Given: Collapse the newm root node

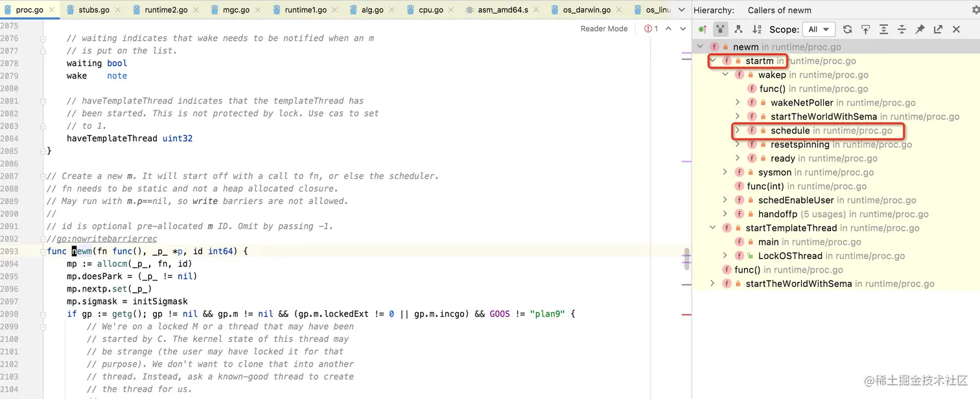Looking at the screenshot, I should (701, 47).
